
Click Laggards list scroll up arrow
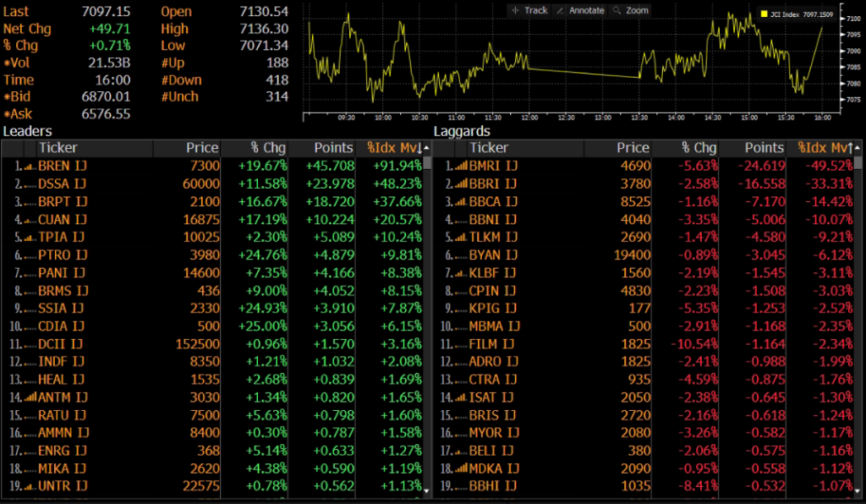pos(858,148)
